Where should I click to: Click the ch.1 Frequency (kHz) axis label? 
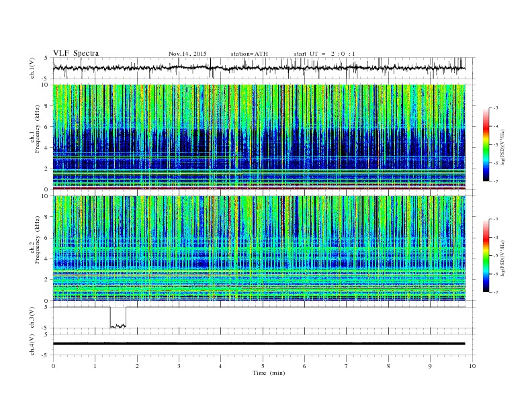[x=35, y=128]
